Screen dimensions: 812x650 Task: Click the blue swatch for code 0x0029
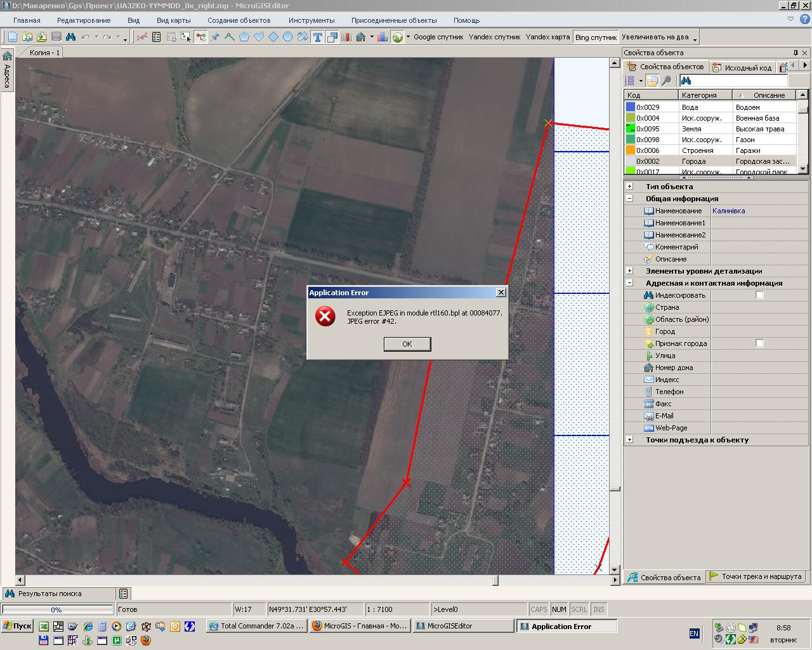[x=631, y=107]
